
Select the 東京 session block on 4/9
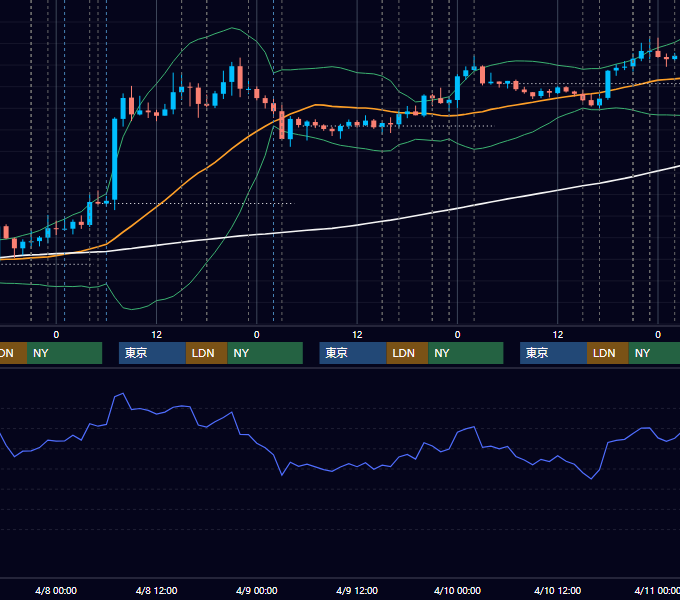click(x=353, y=353)
